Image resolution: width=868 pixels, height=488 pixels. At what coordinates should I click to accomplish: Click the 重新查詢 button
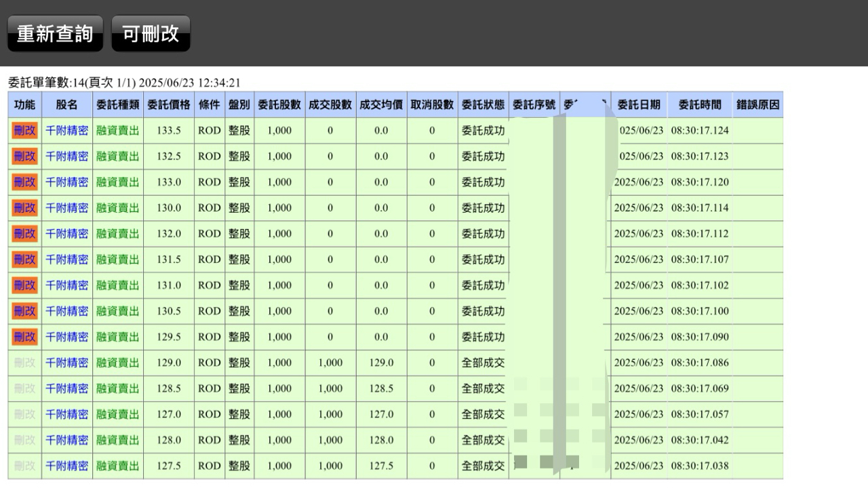(55, 34)
